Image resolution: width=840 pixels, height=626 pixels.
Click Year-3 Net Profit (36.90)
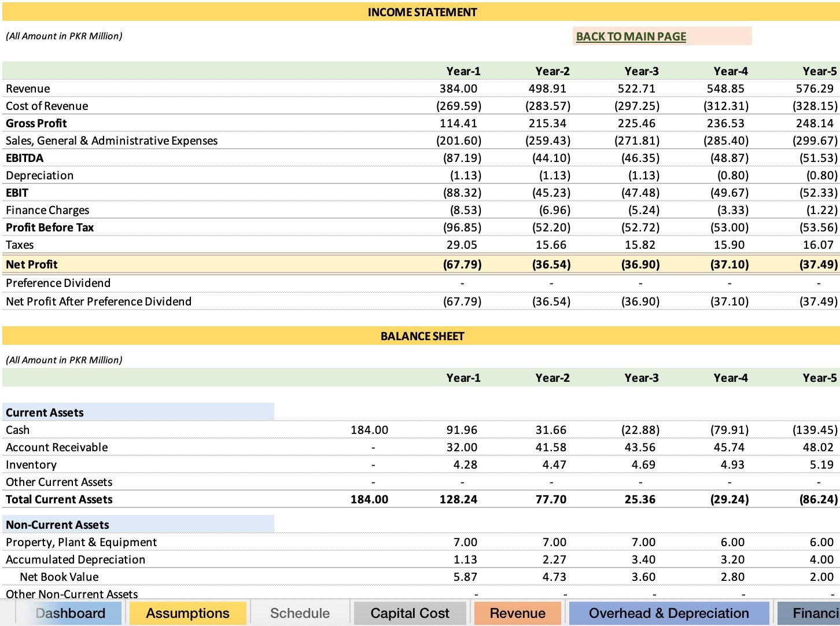click(640, 264)
